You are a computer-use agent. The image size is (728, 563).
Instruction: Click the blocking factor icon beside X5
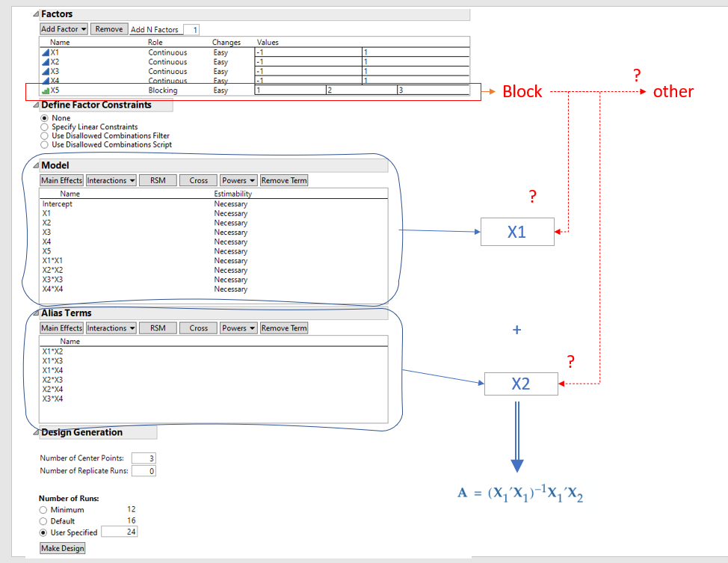[x=45, y=90]
